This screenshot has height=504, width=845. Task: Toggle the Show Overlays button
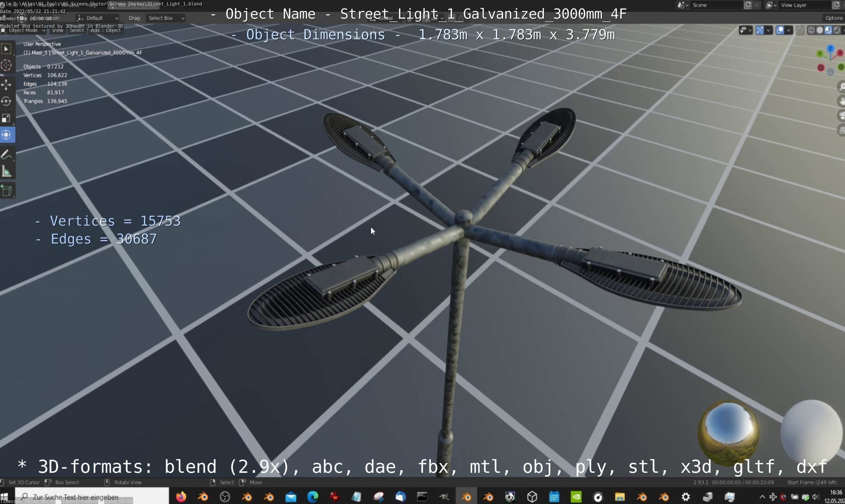pyautogui.click(x=779, y=30)
